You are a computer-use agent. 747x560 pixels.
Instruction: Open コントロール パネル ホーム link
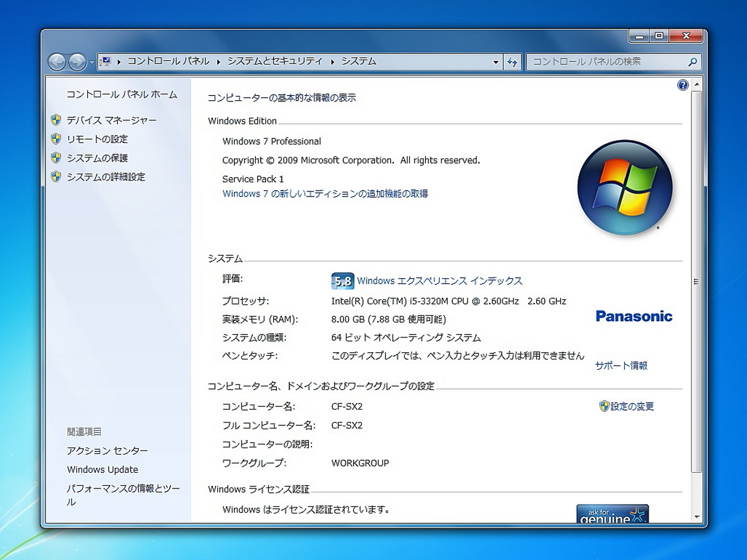(122, 95)
